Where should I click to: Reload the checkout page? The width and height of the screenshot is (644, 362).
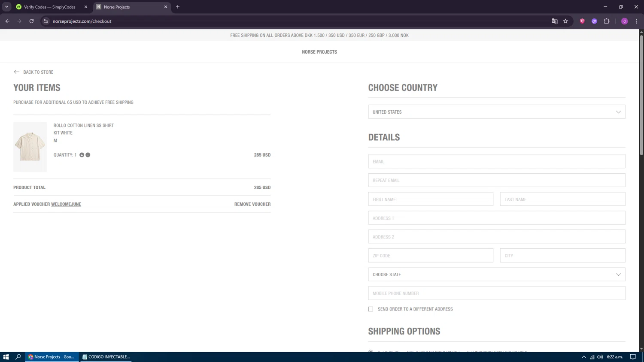(31, 21)
